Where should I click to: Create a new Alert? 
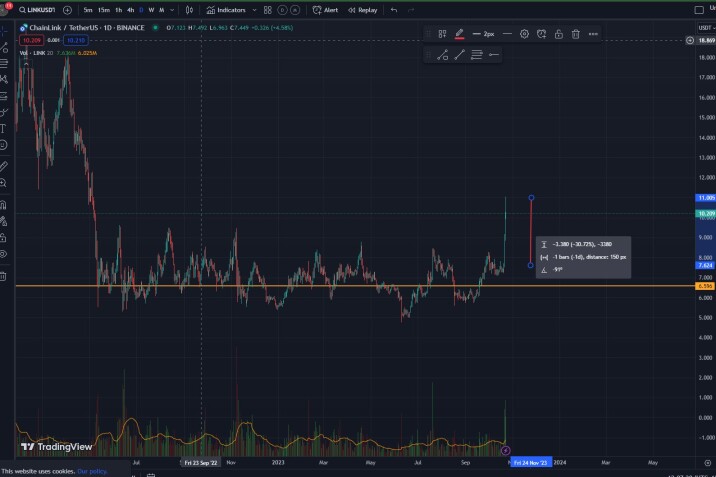coord(326,10)
